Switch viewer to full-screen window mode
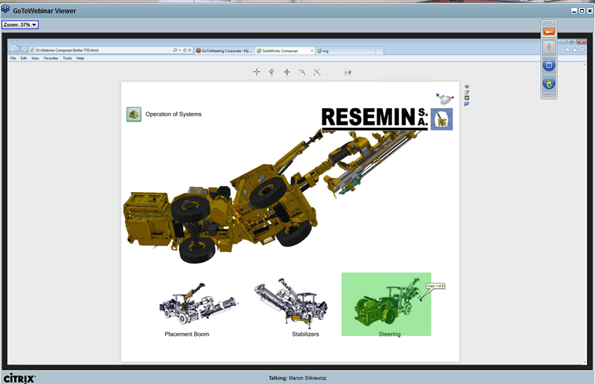Image resolution: width=595 pixels, height=384 pixels. [x=549, y=65]
